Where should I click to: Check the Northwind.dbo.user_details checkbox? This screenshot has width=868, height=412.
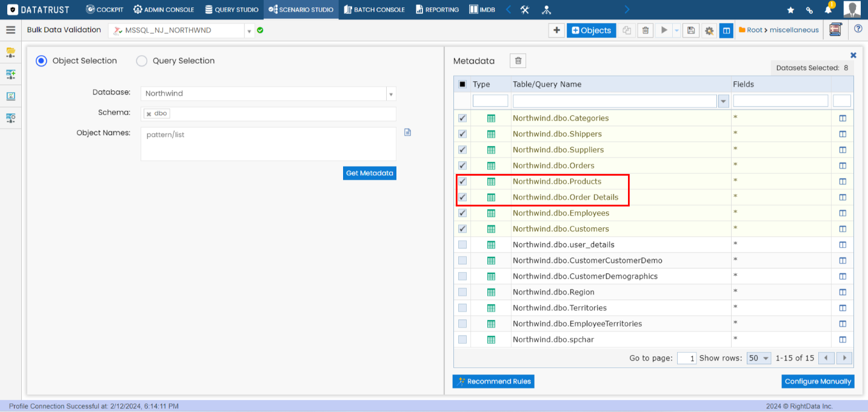click(462, 245)
